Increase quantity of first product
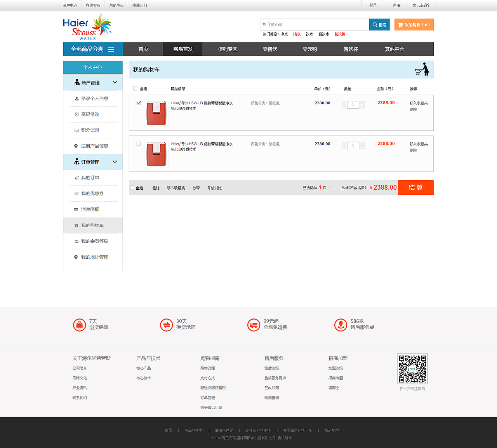This screenshot has height=448, width=497. (362, 105)
